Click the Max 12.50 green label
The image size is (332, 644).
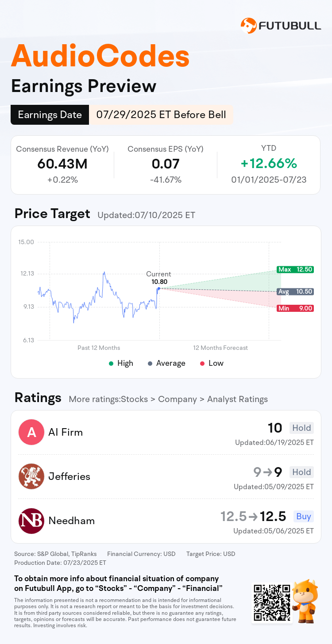[295, 269]
